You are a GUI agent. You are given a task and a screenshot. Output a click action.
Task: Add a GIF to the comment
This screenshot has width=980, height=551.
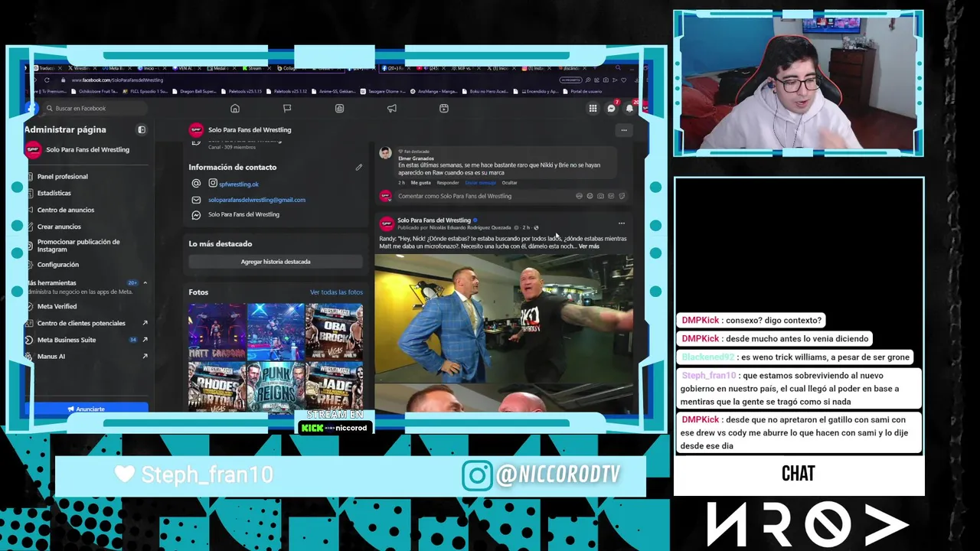pyautogui.click(x=611, y=196)
